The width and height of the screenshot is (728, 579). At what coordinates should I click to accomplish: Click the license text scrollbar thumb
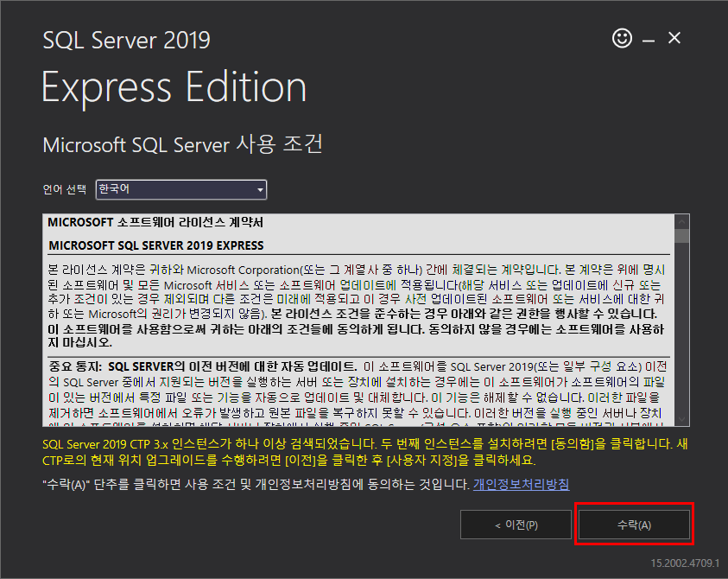click(681, 236)
